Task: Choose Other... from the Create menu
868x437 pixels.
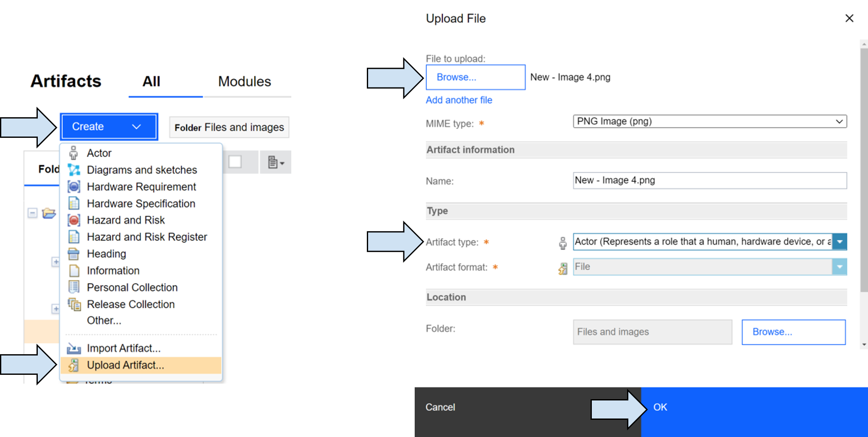Action: pos(141,321)
